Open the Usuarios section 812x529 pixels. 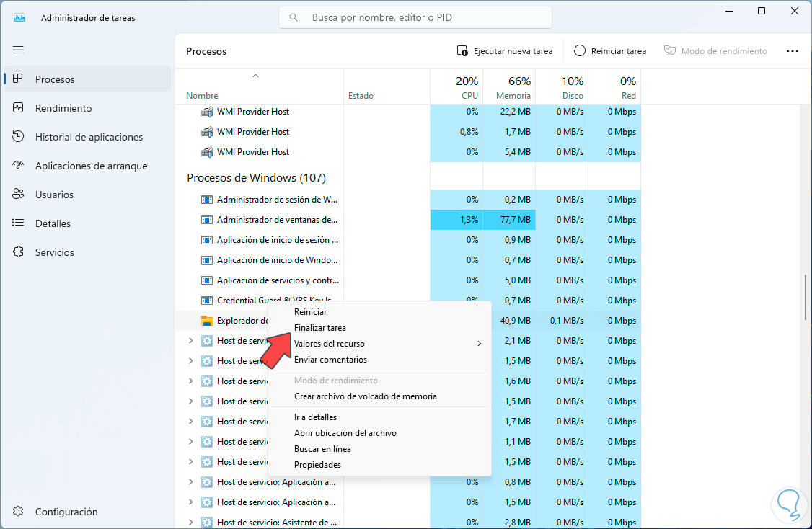tap(54, 195)
